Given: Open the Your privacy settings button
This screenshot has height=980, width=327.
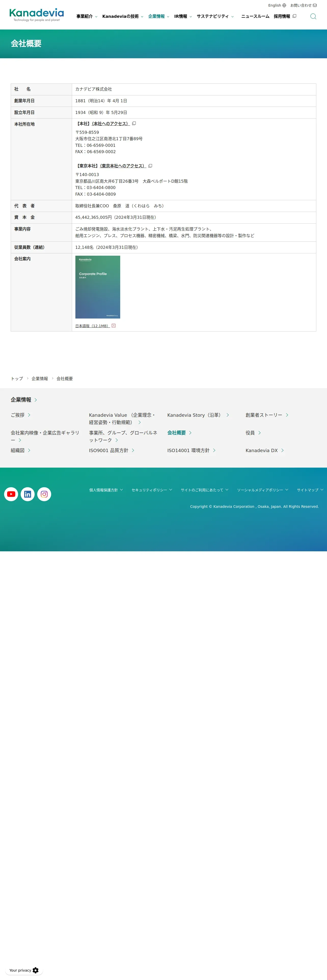Looking at the screenshot, I should [x=24, y=970].
